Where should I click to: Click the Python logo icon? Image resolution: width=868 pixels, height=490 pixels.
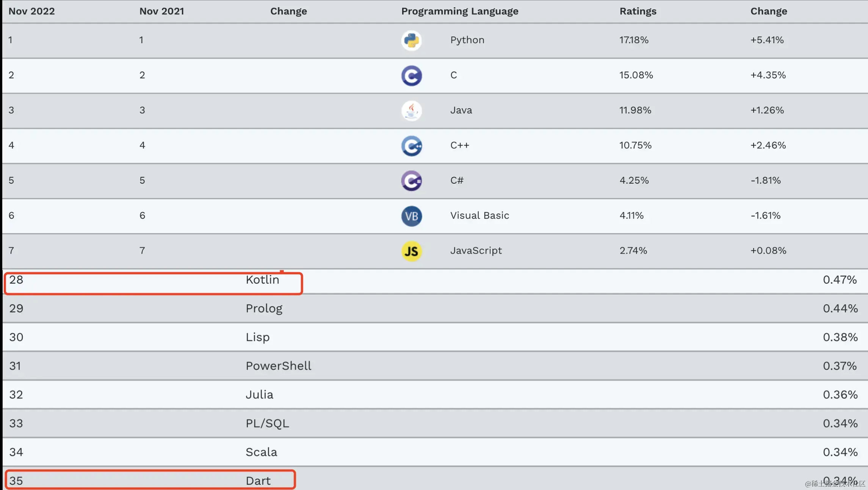(x=411, y=41)
